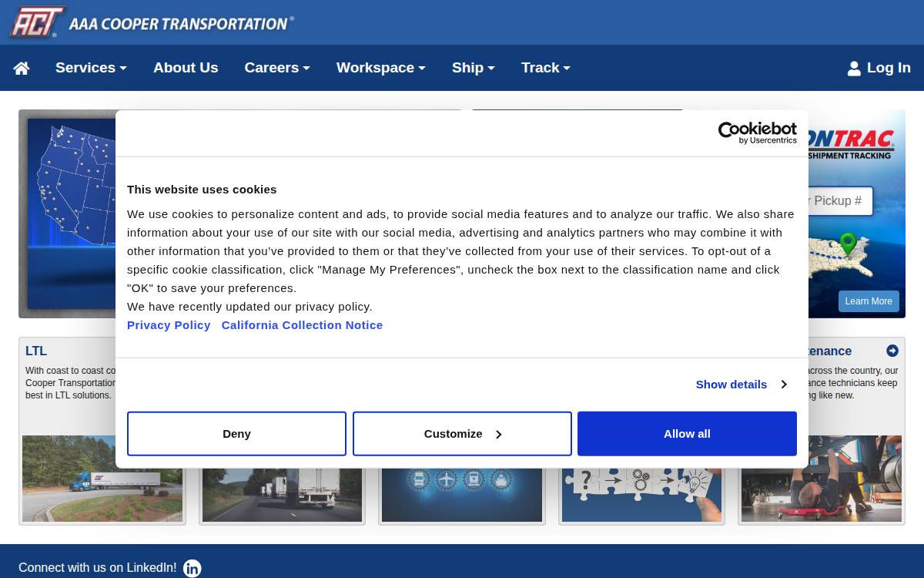Click the US service map banner image
The width and height of the screenshot is (924, 578).
67,213
